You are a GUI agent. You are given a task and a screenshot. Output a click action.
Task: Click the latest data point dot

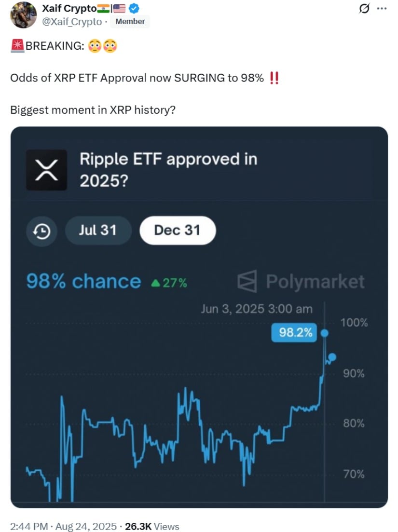click(332, 357)
